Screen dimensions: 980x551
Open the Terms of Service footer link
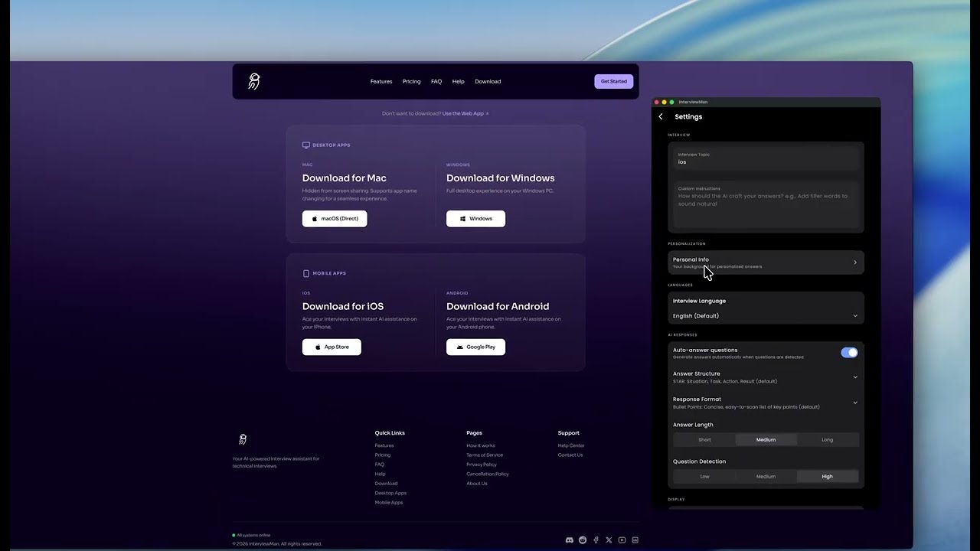pos(485,455)
